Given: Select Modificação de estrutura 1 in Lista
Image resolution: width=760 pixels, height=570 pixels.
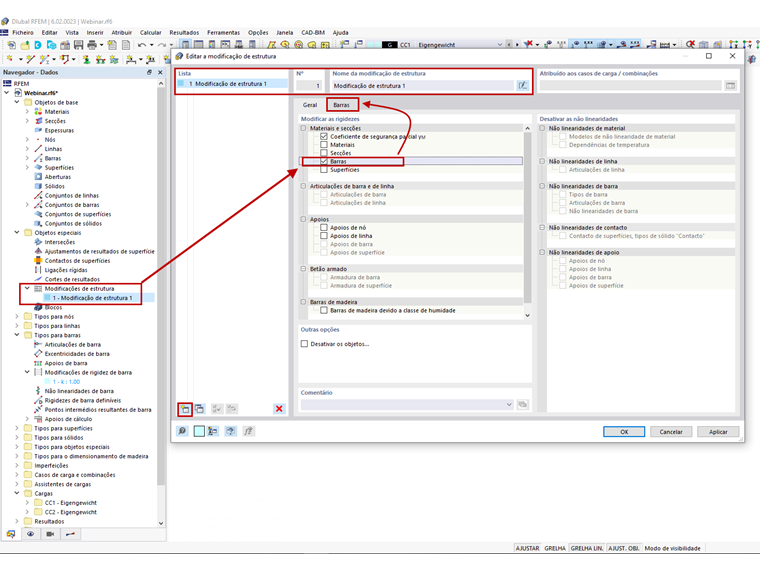Looking at the screenshot, I should tap(232, 84).
